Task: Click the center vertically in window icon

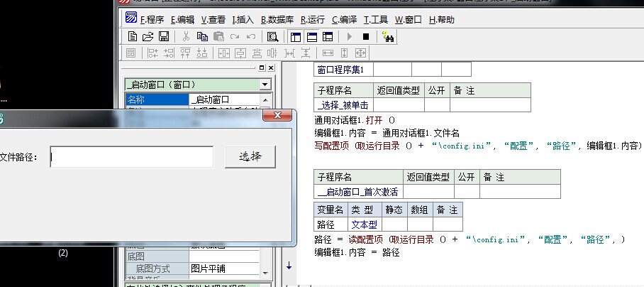Action: 240,53
